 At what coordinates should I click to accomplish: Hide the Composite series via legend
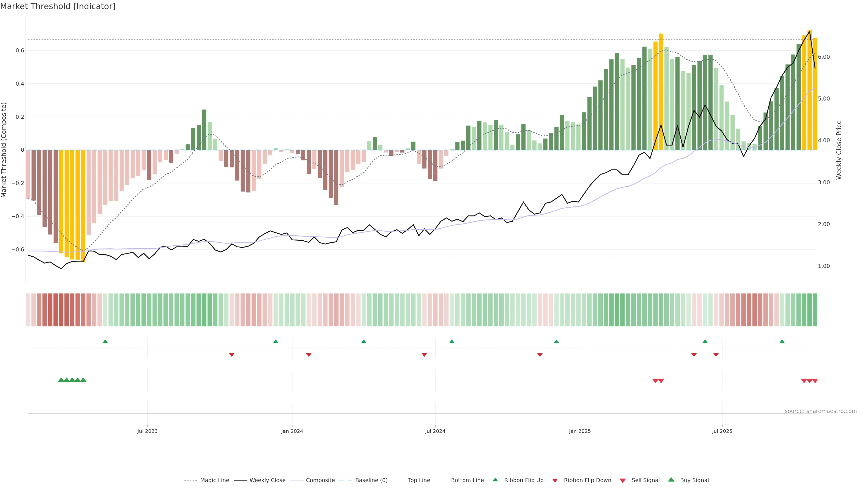[x=320, y=480]
